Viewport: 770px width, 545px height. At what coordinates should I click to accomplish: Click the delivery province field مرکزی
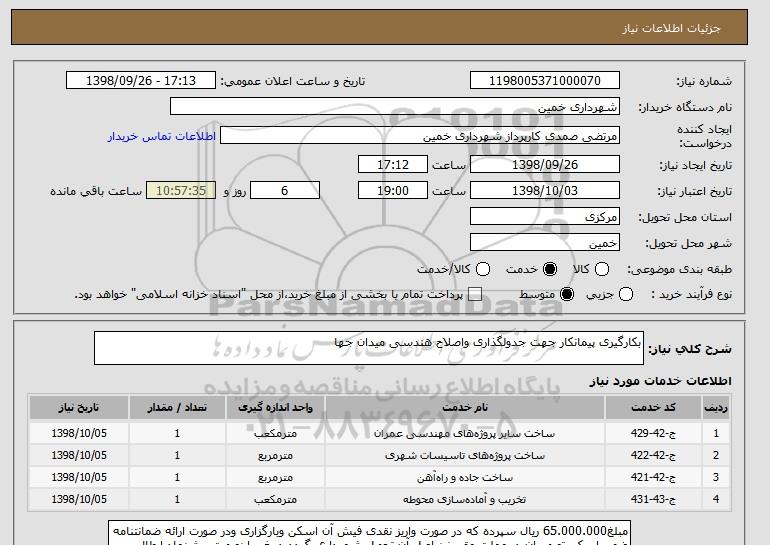coord(545,217)
